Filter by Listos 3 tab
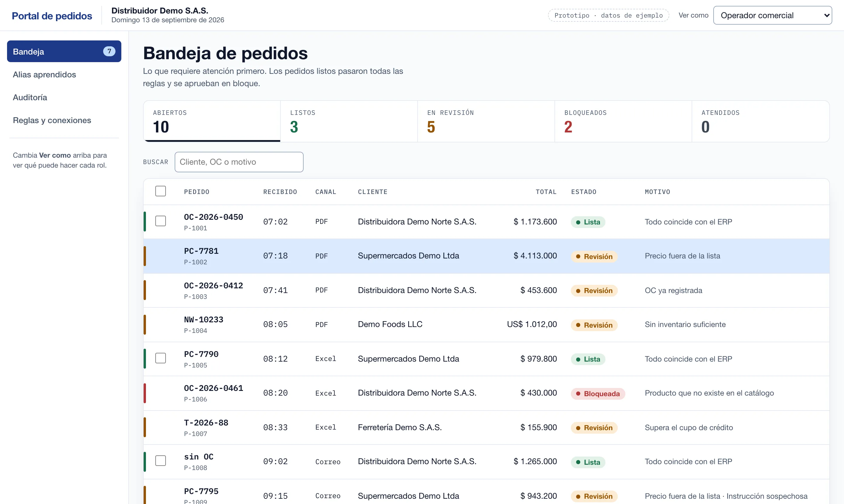The width and height of the screenshot is (844, 504). click(349, 121)
